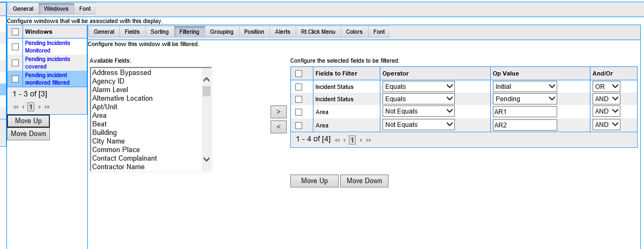This screenshot has height=249, width=644.
Task: Check the Pending incident monitored filtered checkbox
Action: coord(15,79)
